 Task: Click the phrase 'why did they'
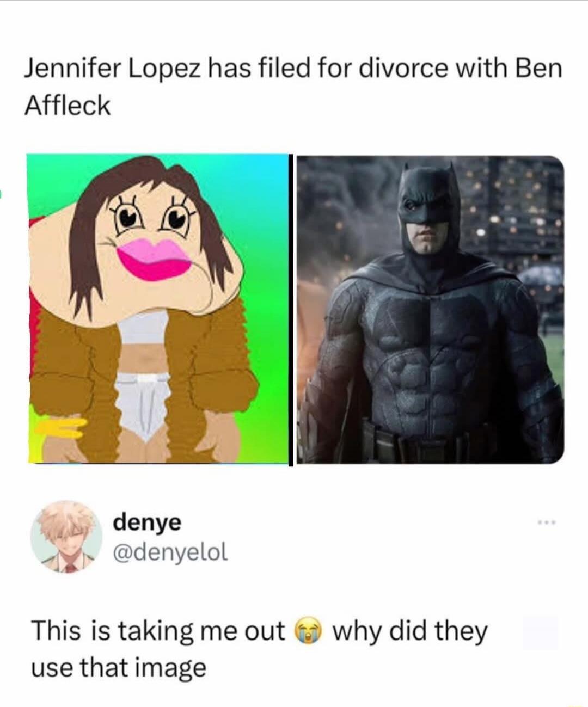click(409, 632)
